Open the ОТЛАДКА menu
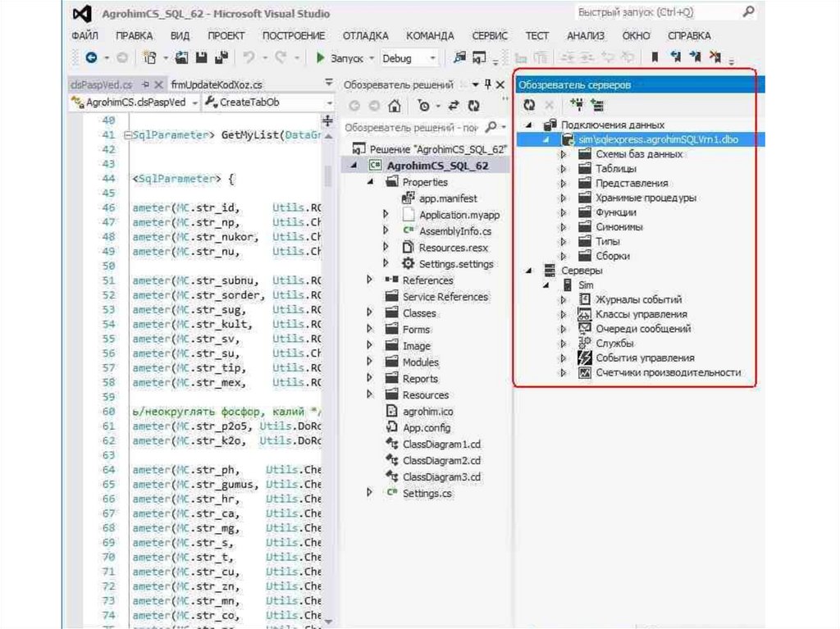This screenshot has height=629, width=840. click(x=365, y=36)
